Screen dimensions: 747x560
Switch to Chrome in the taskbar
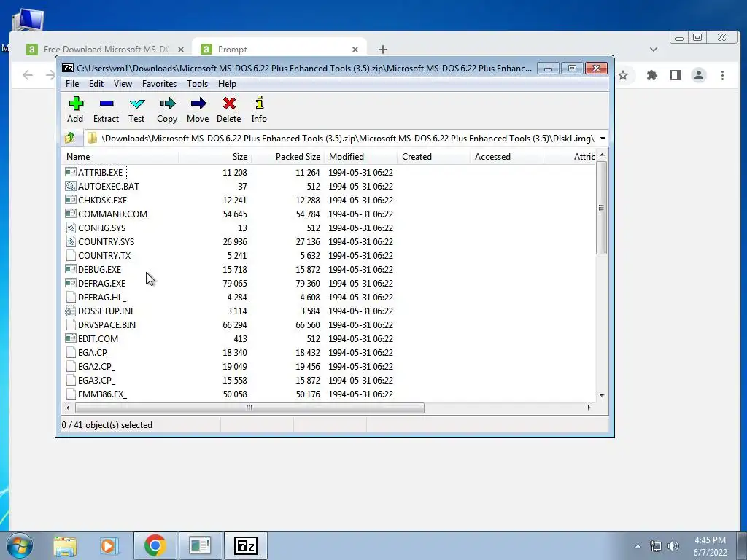pos(155,545)
